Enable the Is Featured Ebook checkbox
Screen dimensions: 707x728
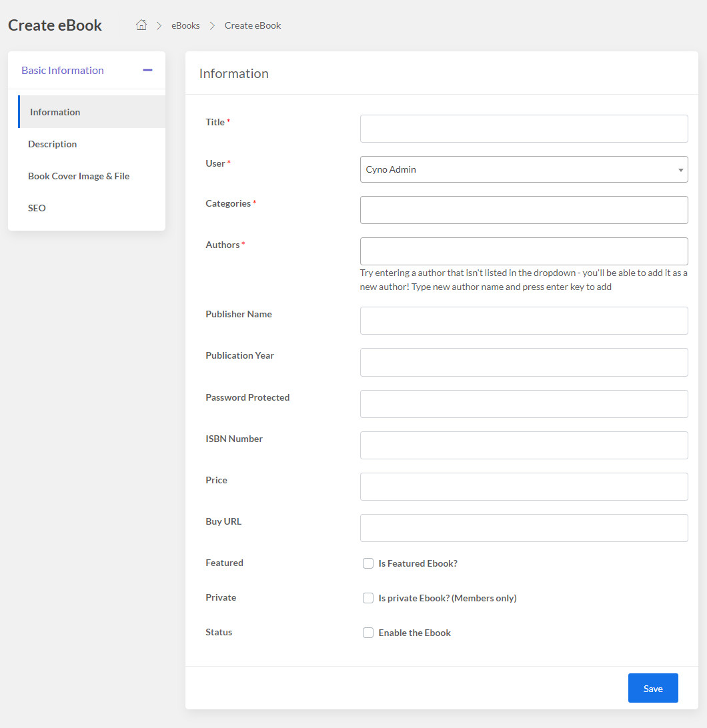[368, 563]
